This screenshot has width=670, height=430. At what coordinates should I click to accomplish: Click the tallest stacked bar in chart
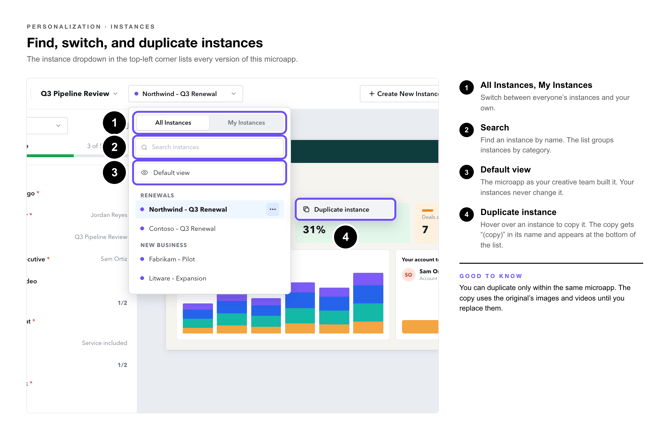368,303
